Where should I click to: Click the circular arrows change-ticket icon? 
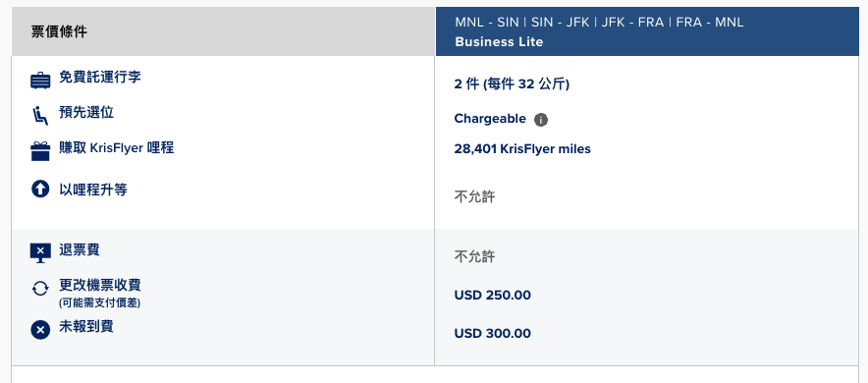coord(40,289)
